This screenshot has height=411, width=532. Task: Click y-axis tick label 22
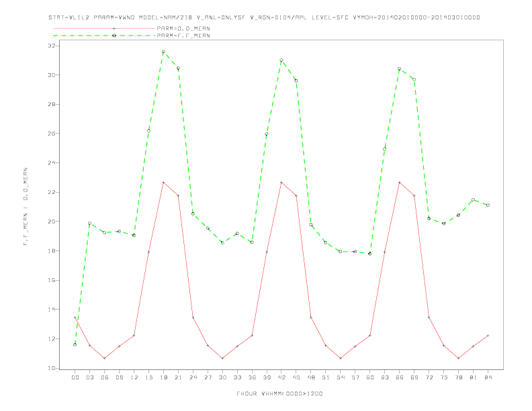pos(51,192)
